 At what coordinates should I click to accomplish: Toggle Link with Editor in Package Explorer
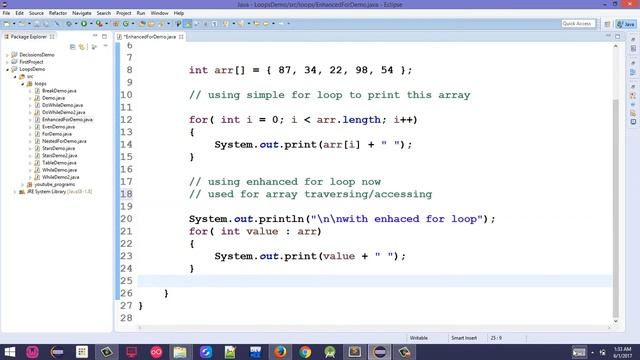(x=82, y=47)
